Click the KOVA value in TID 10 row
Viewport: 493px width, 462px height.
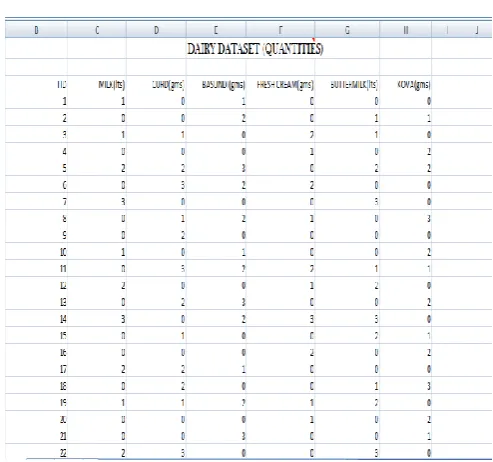(x=405, y=252)
